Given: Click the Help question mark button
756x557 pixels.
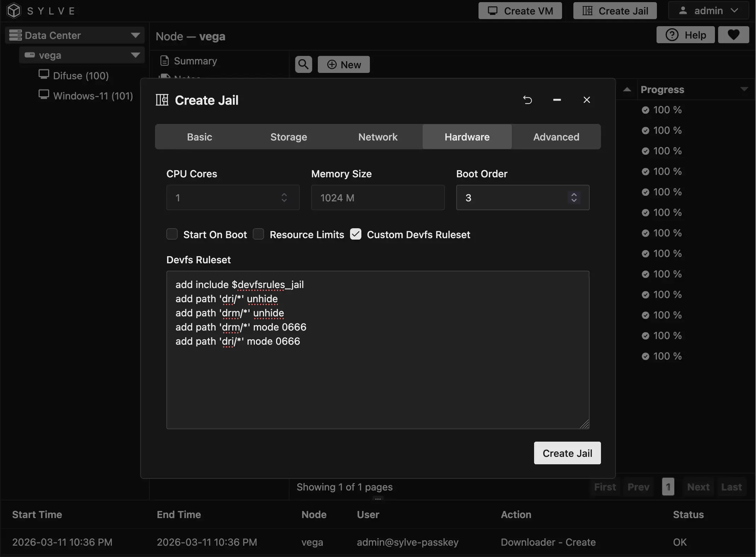Looking at the screenshot, I should coord(685,35).
